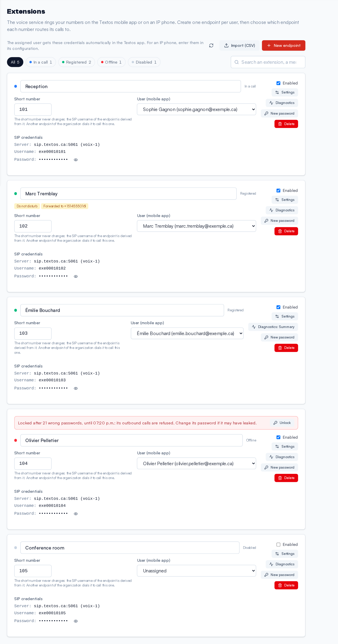Filter by Disabled endpoints
338x644 pixels.
pos(144,62)
